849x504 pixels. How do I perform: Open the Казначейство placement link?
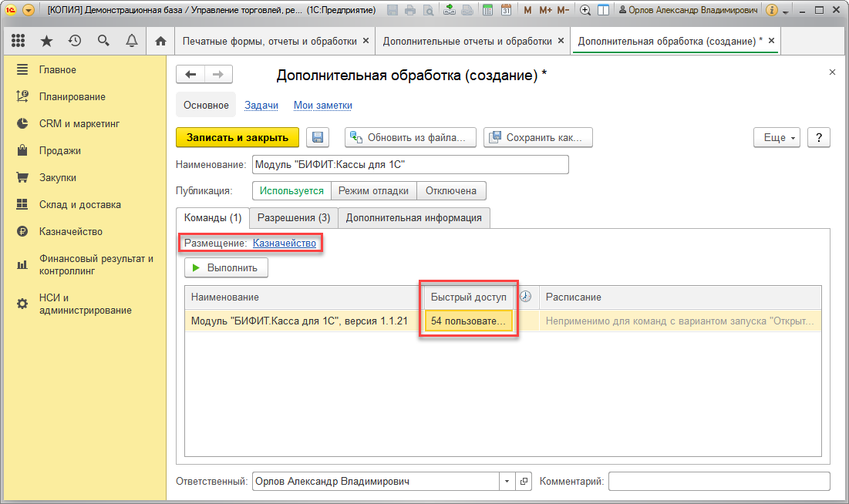[x=285, y=243]
